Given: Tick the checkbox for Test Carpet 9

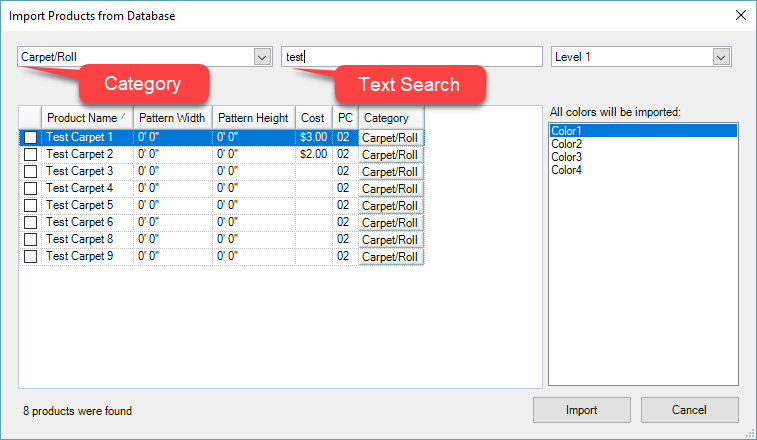Looking at the screenshot, I should [30, 256].
